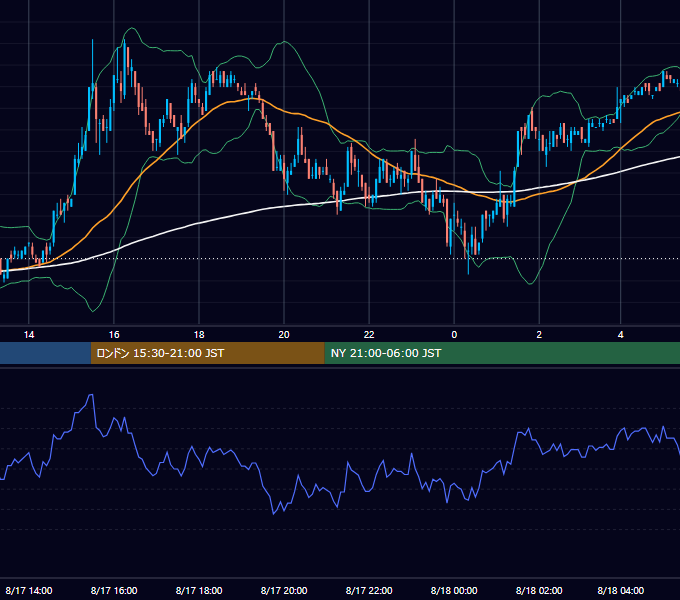Click the 8/18 00:00 date label
680x600 pixels.
[x=454, y=590]
